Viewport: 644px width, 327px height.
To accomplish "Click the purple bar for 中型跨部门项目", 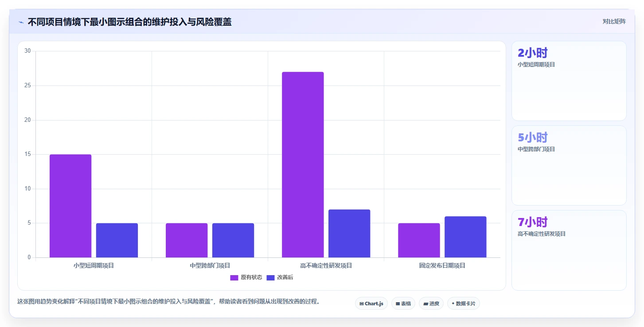I will point(187,240).
